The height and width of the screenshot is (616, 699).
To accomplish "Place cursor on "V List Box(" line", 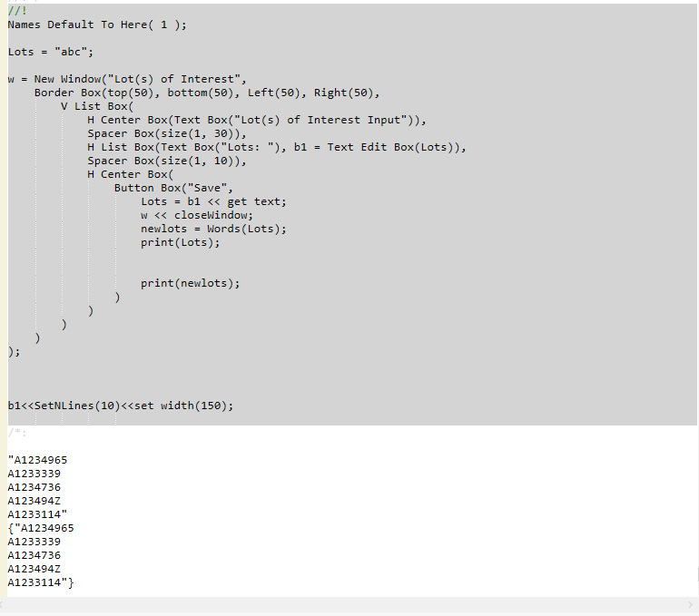I will pyautogui.click(x=97, y=106).
